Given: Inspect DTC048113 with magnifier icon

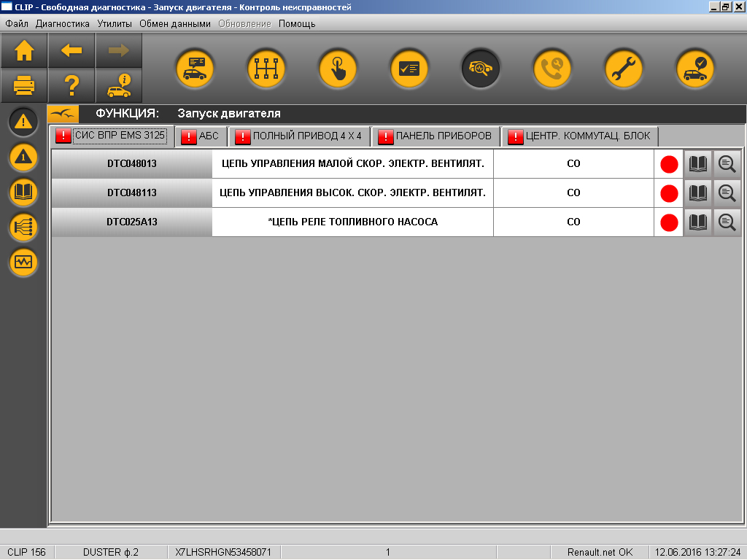Looking at the screenshot, I should click(x=727, y=192).
